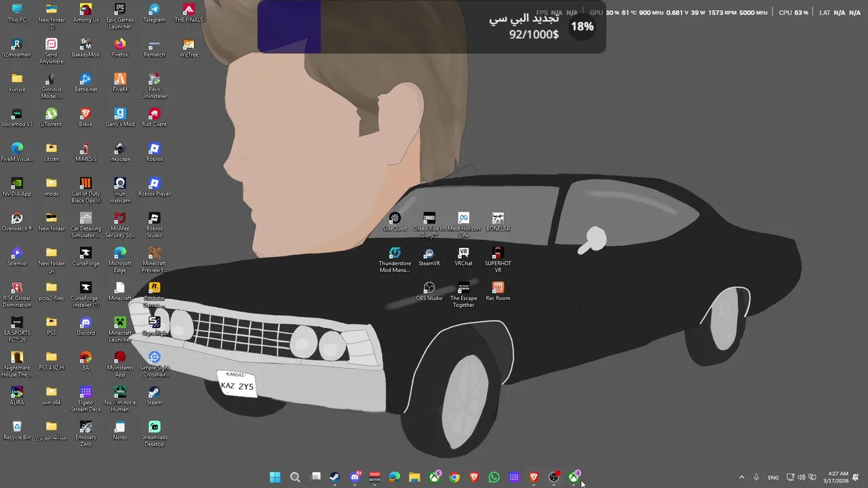Image resolution: width=868 pixels, height=488 pixels.
Task: Open File Explorer from the taskbar
Action: (x=414, y=477)
